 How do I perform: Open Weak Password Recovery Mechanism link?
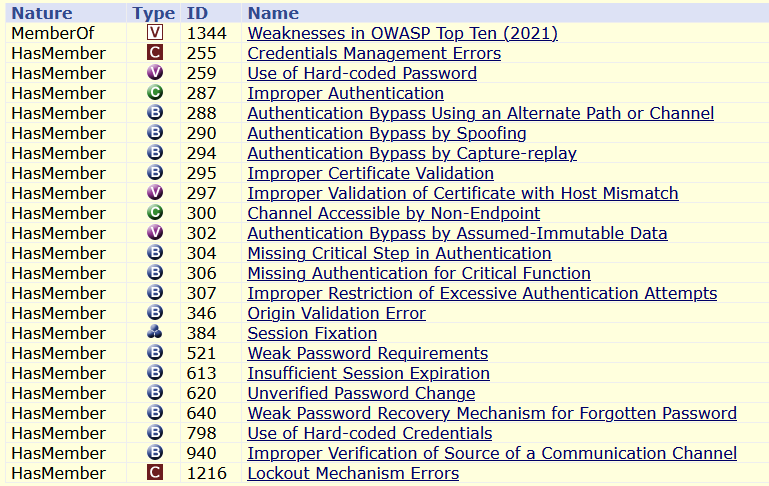pyautogui.click(x=492, y=413)
